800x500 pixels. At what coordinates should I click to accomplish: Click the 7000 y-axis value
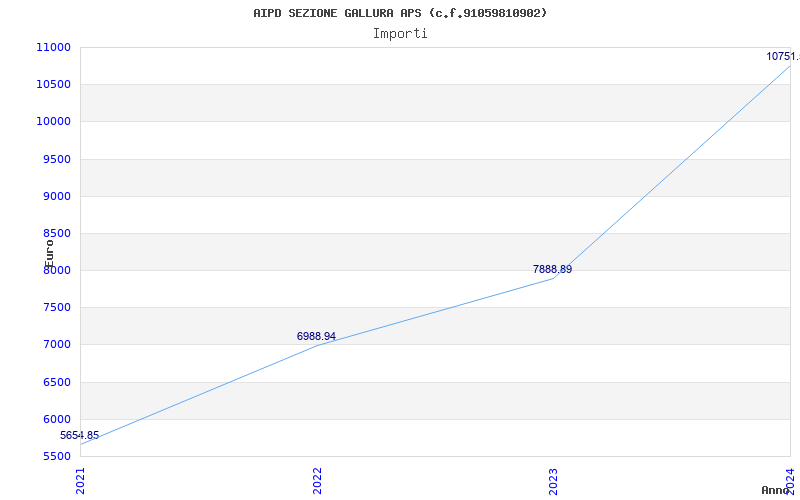56,345
